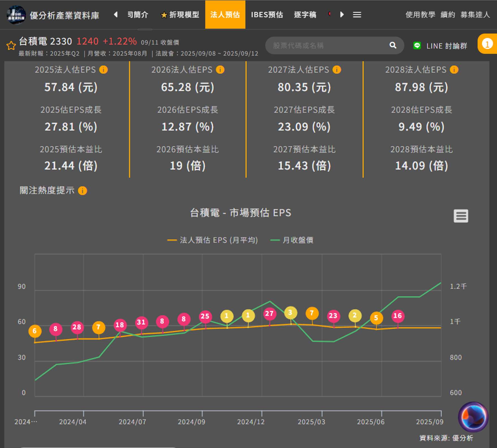Open the 司簡介 tab
The image size is (497, 448).
click(138, 15)
